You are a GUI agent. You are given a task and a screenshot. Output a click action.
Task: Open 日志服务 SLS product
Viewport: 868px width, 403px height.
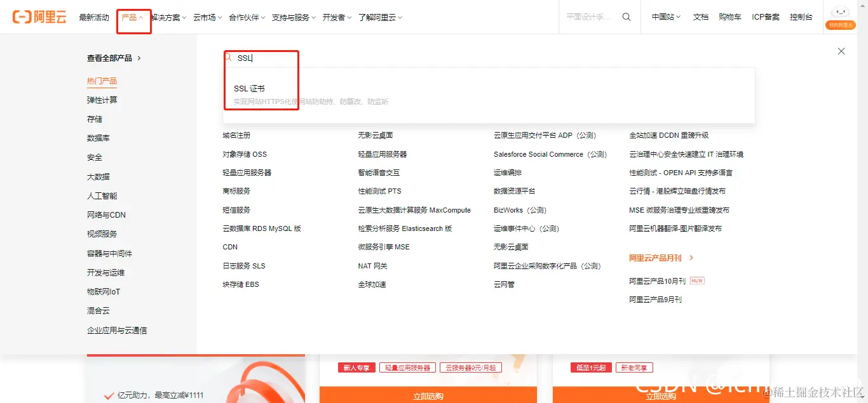[x=244, y=266]
